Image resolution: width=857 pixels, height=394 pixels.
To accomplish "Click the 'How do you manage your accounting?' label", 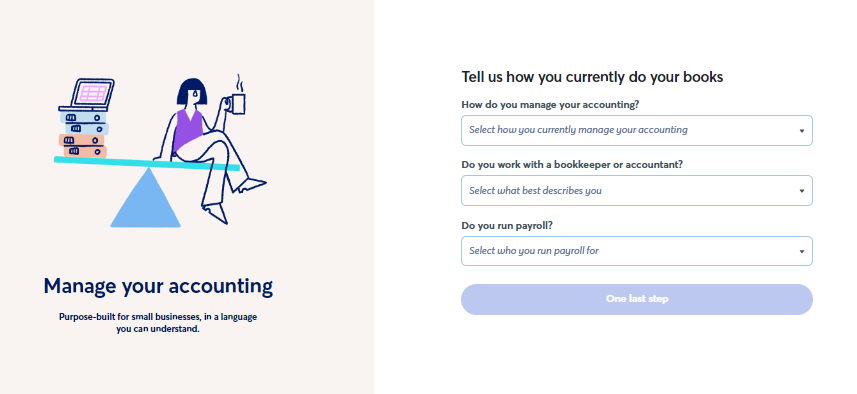I will (550, 104).
